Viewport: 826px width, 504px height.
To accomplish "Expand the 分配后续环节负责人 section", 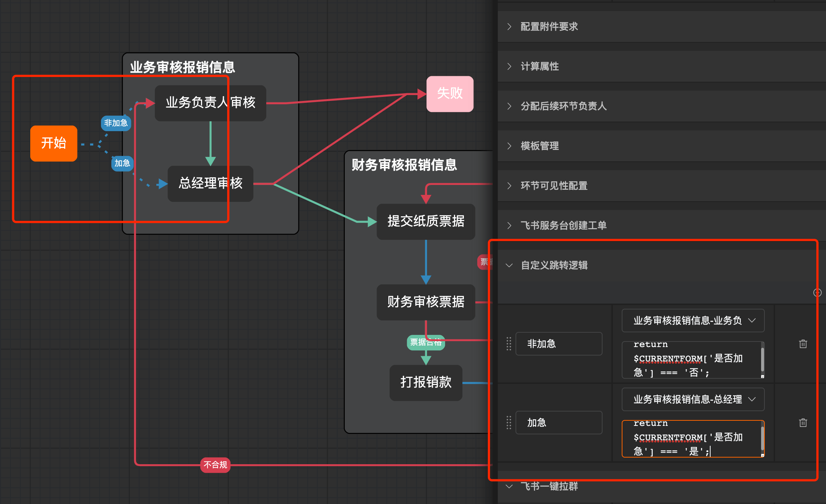I will tap(662, 106).
